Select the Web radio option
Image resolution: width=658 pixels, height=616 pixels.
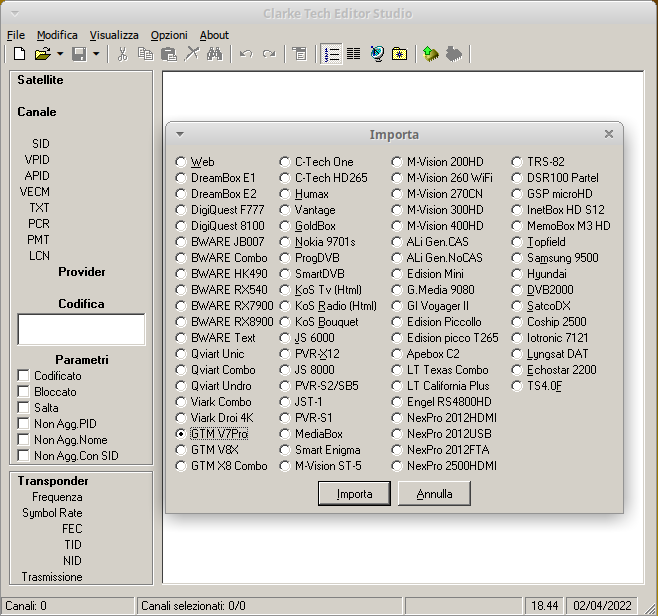[181, 162]
